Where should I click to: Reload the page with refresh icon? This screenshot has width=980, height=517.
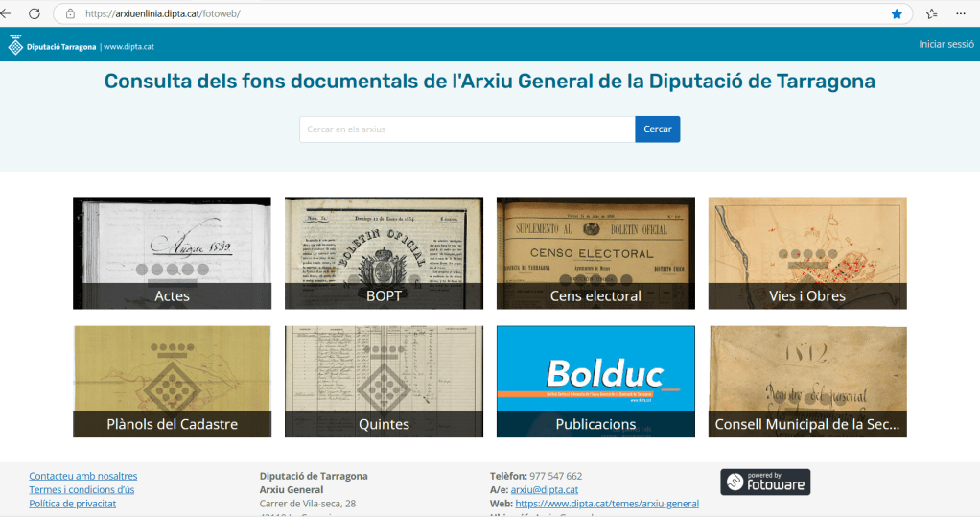point(35,13)
